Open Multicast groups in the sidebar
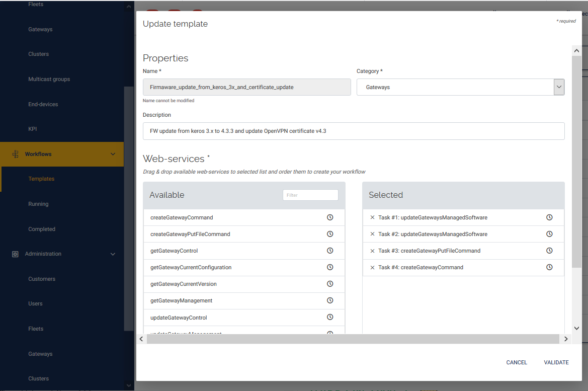The height and width of the screenshot is (391, 588). tap(49, 79)
